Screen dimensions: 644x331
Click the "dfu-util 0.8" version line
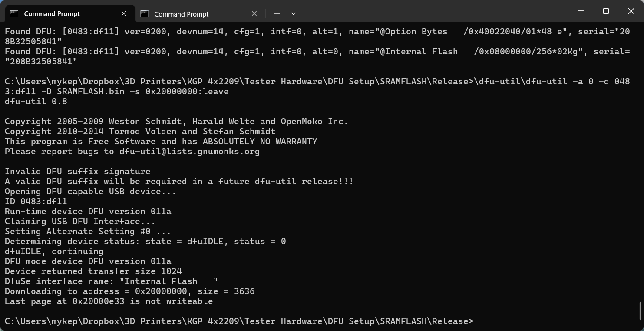pos(36,101)
